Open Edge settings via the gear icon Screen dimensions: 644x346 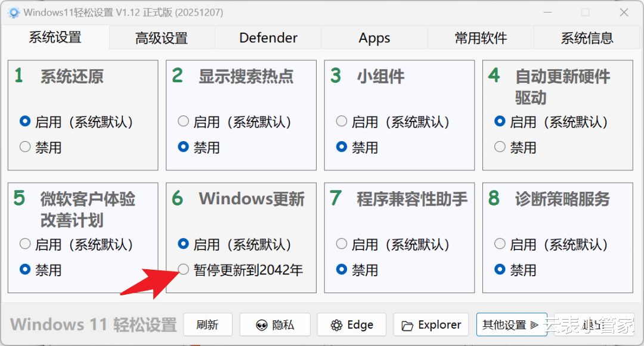pos(352,325)
